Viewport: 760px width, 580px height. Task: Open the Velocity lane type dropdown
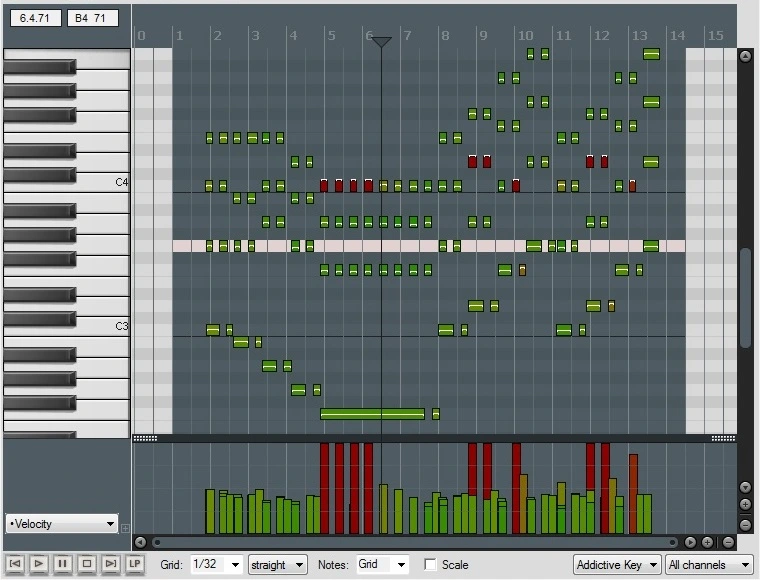point(62,524)
